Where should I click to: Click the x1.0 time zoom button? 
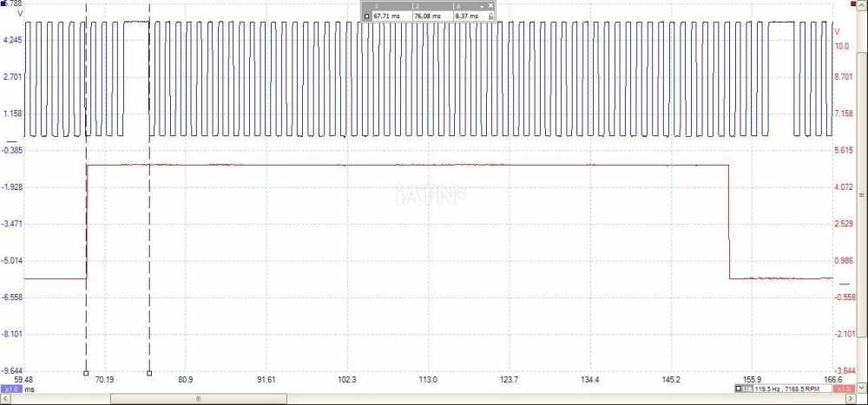click(x=11, y=390)
